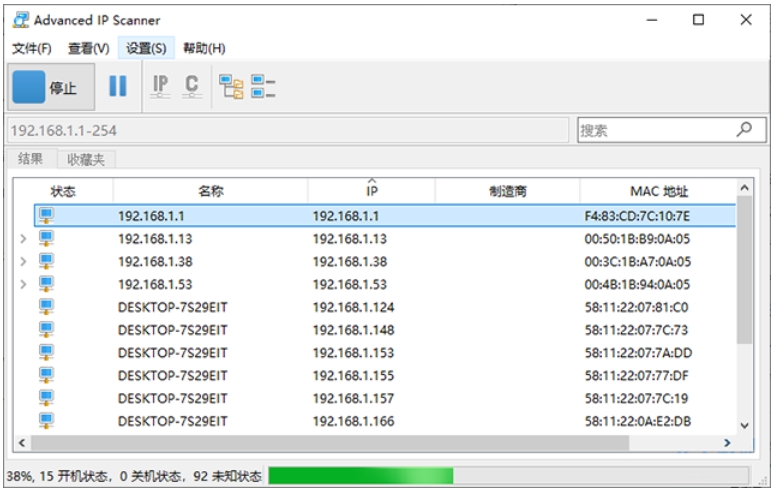Click the computer icon for 192.168.1.124 row
Viewport: 772px width, 489px height.
tap(46, 306)
